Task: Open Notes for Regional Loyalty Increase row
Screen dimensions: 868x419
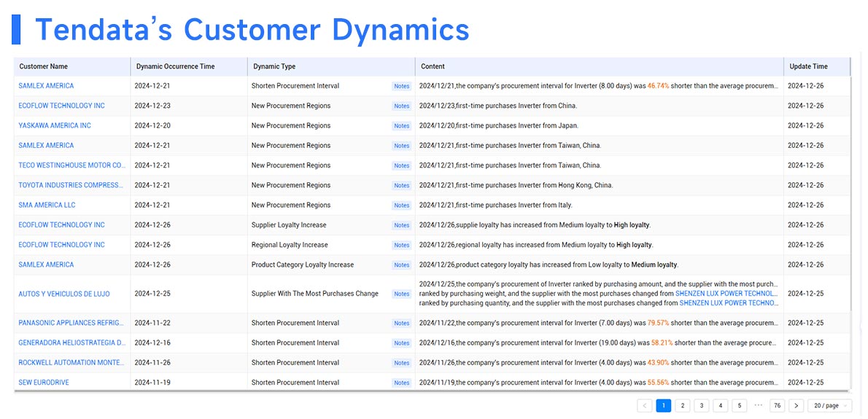Action: (x=401, y=246)
